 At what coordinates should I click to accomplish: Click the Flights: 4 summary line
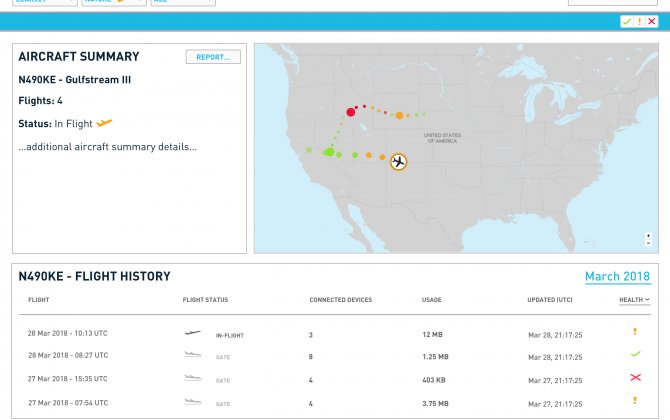tap(41, 101)
